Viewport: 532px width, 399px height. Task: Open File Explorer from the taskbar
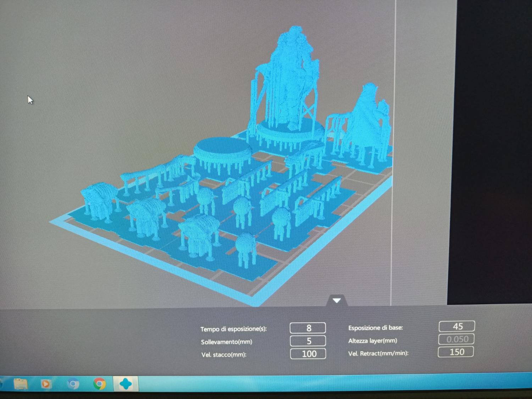(21, 384)
